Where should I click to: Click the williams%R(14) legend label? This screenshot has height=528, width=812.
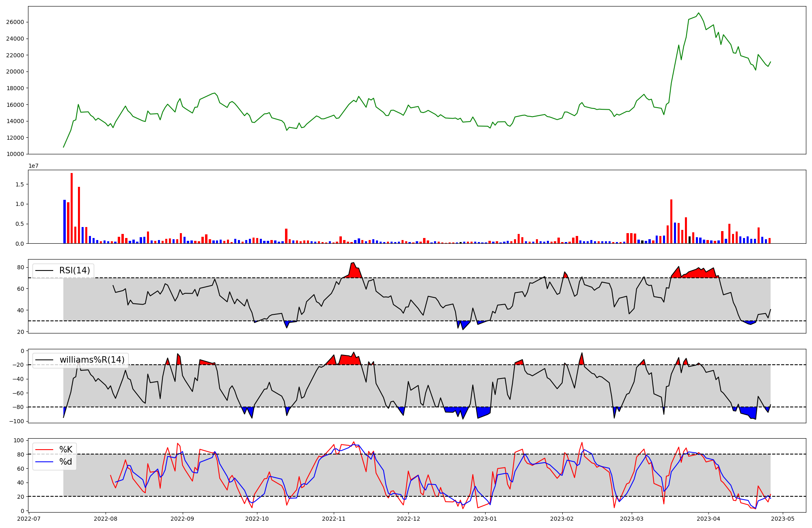(x=92, y=360)
